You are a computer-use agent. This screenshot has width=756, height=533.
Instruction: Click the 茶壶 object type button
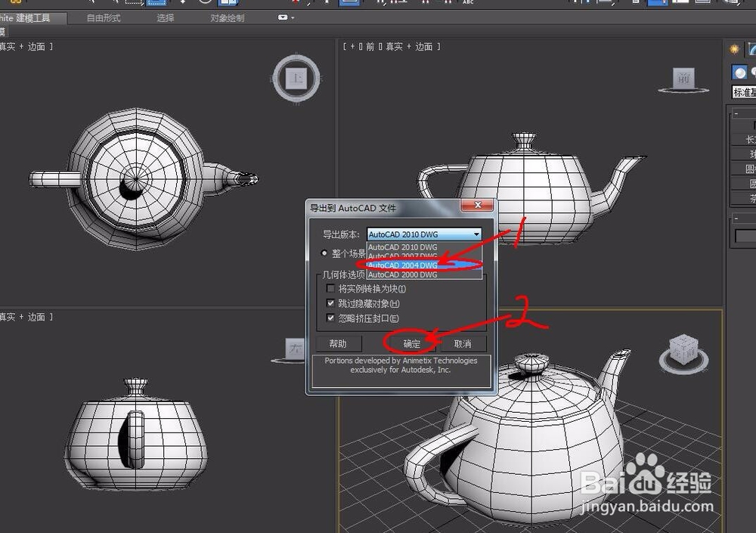(744, 198)
